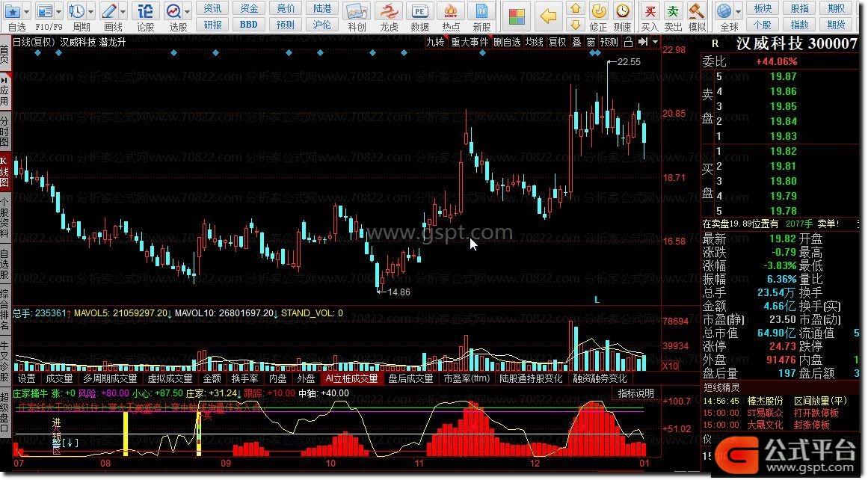Click the 期货 futures button
This screenshot has width=868, height=480.
[x=836, y=25]
